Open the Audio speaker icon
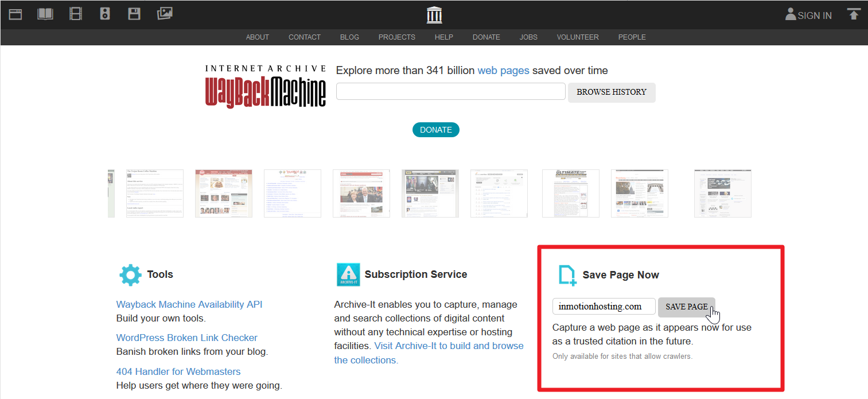This screenshot has height=399, width=868. coord(105,14)
